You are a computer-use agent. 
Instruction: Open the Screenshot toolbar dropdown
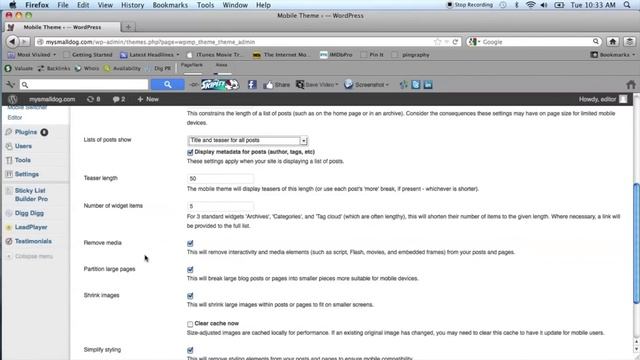[x=367, y=84]
